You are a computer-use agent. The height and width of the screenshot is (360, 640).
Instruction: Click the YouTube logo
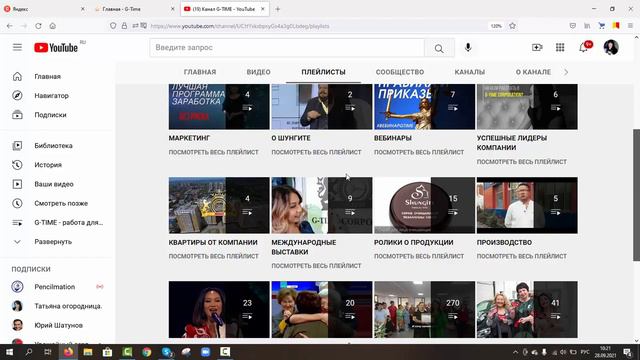56,48
